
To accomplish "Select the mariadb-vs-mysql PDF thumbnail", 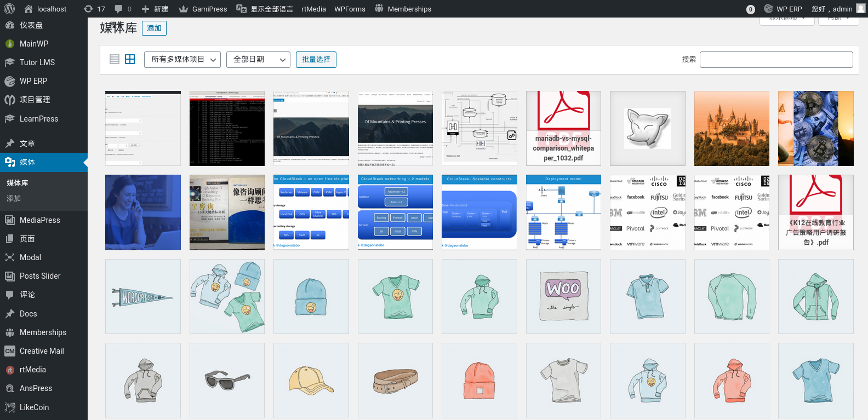I will [563, 129].
